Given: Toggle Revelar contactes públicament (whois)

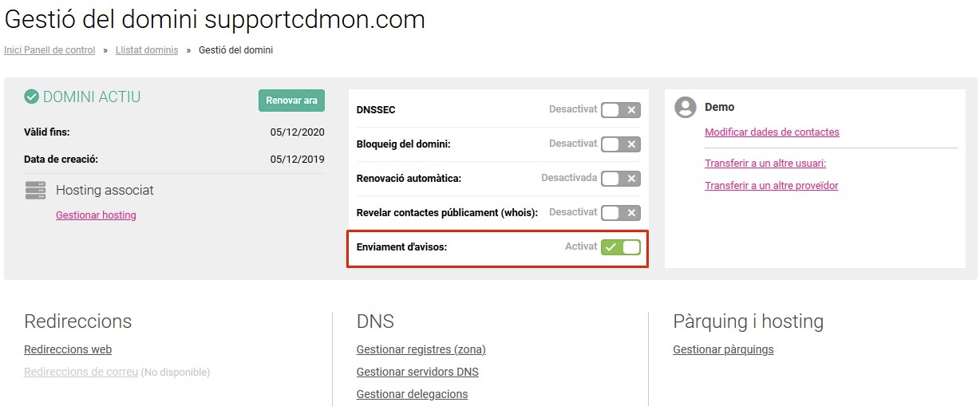Looking at the screenshot, I should tap(621, 213).
